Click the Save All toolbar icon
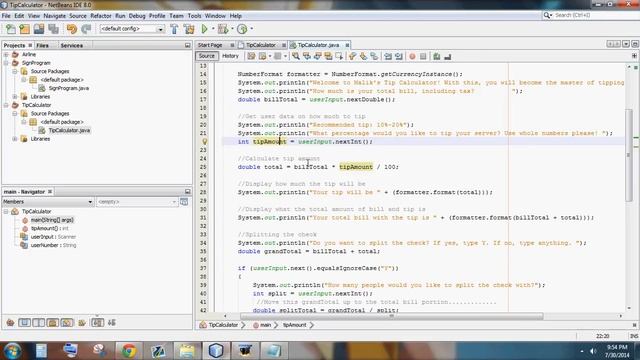Viewport: 640px width, 360px height. (x=53, y=29)
